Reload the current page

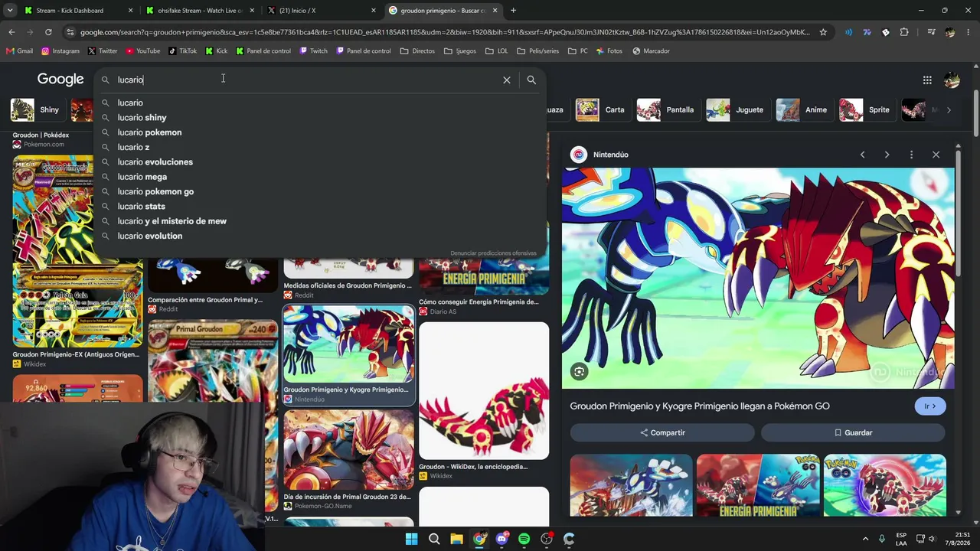(48, 32)
